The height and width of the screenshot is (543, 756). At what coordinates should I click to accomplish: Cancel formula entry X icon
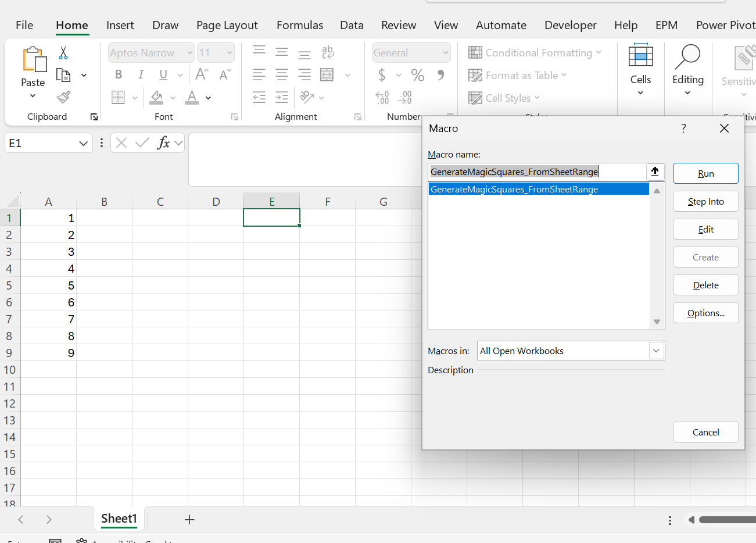coord(121,143)
